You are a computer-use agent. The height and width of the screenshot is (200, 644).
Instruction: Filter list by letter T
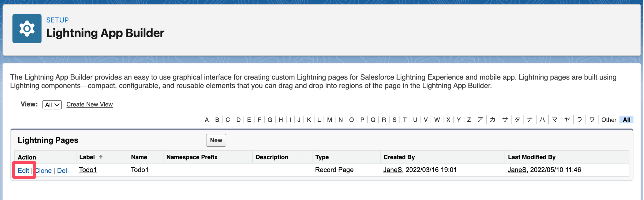[x=405, y=120]
